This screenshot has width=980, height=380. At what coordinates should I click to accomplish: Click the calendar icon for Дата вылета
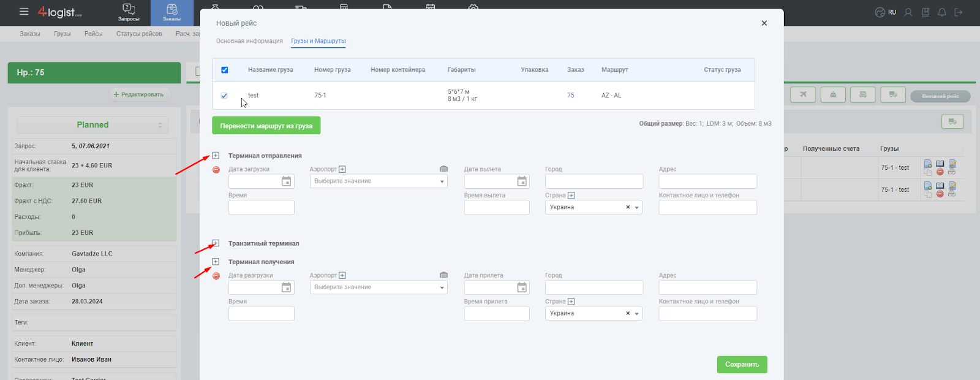(522, 181)
